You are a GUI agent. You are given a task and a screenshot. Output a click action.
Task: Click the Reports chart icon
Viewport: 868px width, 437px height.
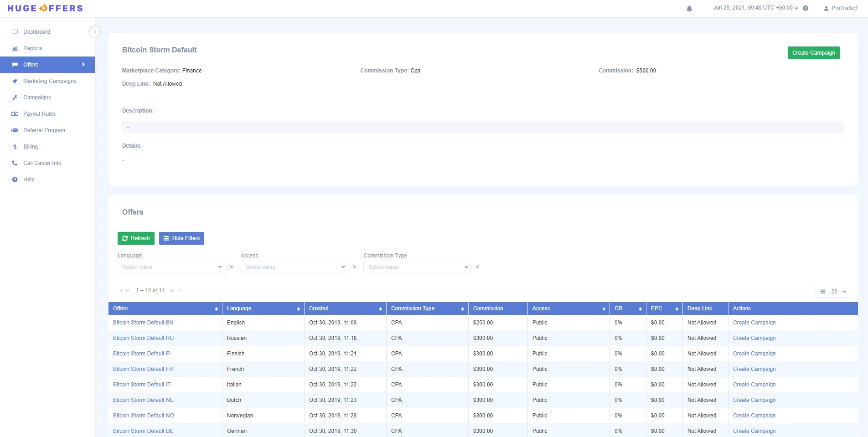coord(15,48)
